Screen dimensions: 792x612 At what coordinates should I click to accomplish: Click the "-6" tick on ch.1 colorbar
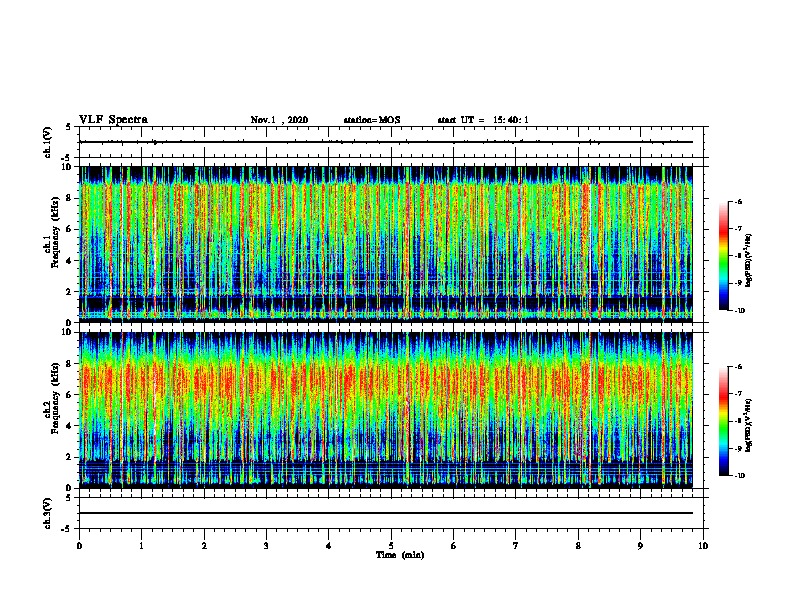coord(738,202)
